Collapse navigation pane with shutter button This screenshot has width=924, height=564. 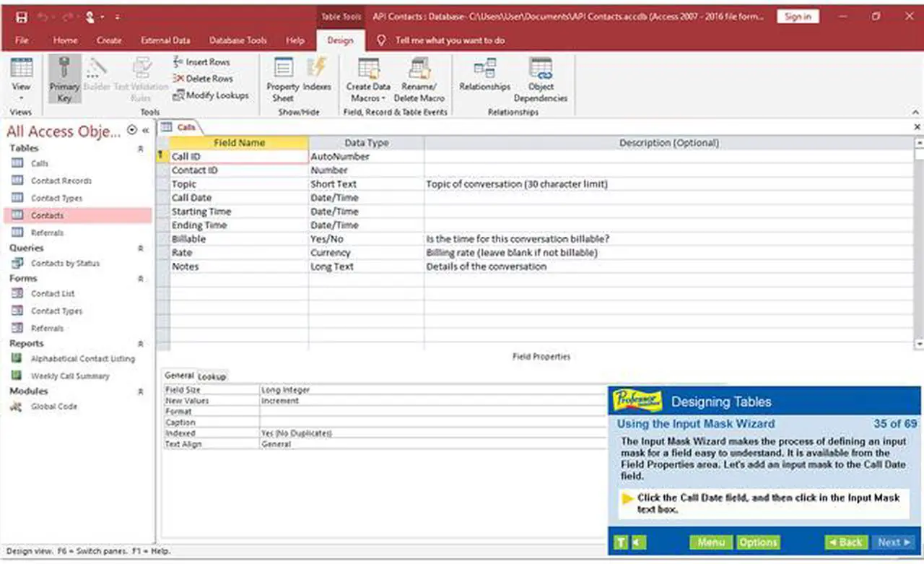tap(145, 130)
